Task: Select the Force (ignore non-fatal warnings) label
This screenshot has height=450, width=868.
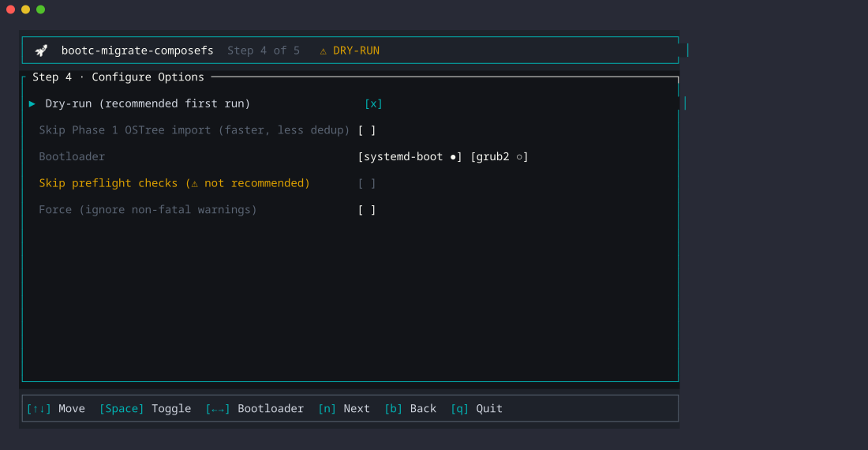Action: (x=148, y=210)
